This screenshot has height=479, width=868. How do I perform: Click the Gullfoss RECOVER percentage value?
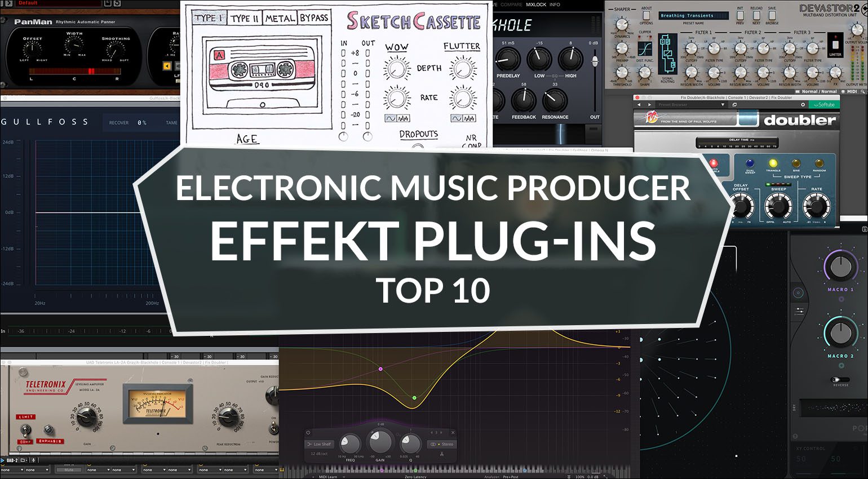142,123
